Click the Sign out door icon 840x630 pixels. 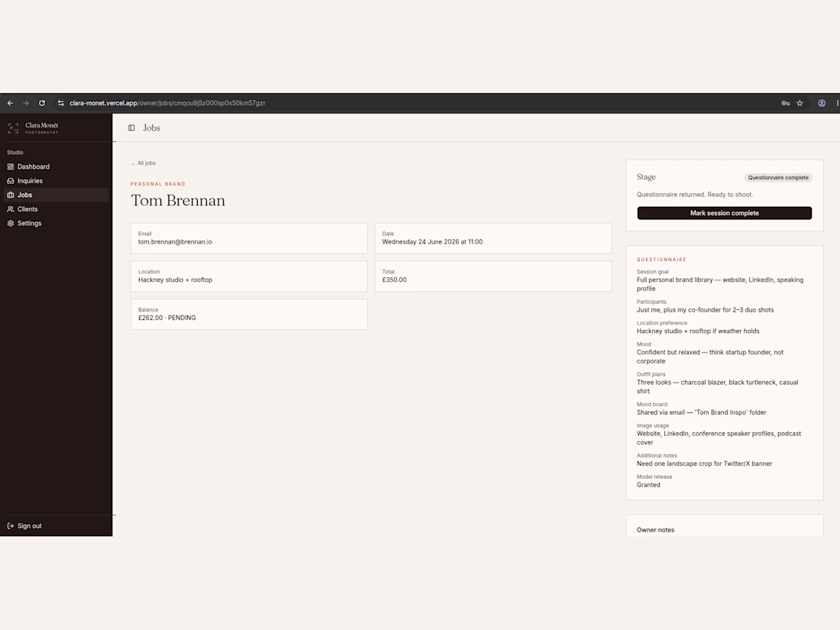pos(10,526)
